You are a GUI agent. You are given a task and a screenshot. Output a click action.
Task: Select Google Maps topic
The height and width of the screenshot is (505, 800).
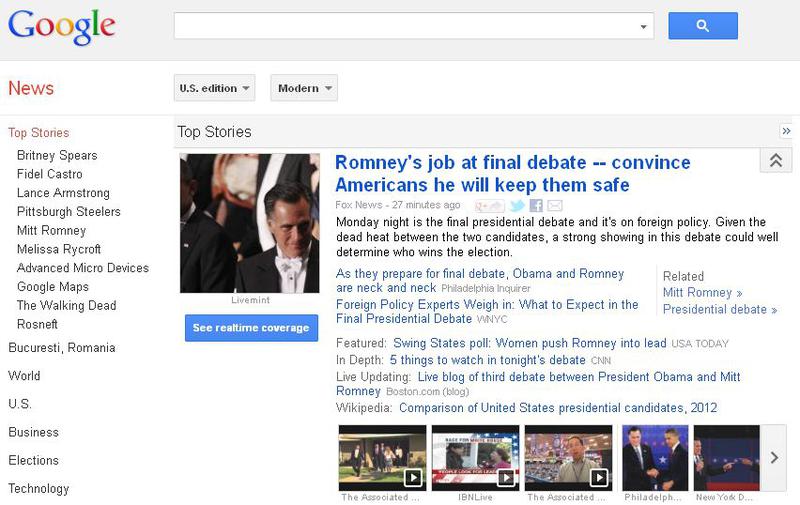pos(53,287)
